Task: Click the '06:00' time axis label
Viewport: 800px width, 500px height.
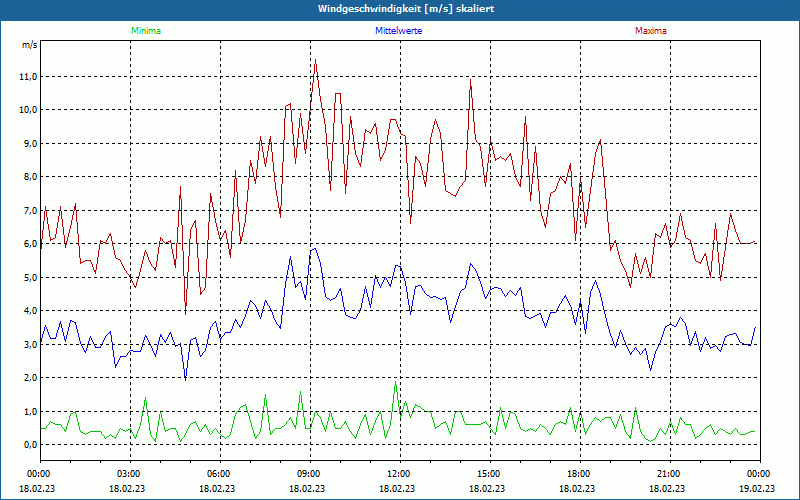Action: pyautogui.click(x=220, y=474)
